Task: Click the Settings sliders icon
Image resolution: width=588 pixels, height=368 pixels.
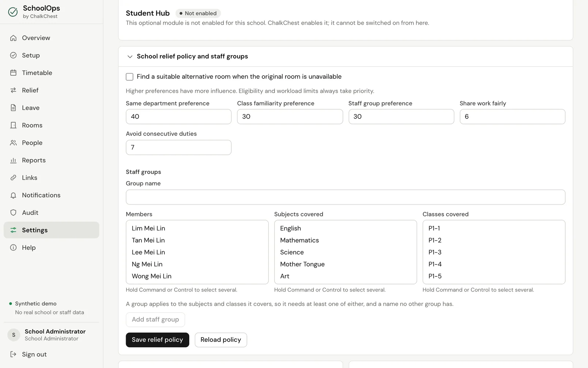Action: click(13, 230)
